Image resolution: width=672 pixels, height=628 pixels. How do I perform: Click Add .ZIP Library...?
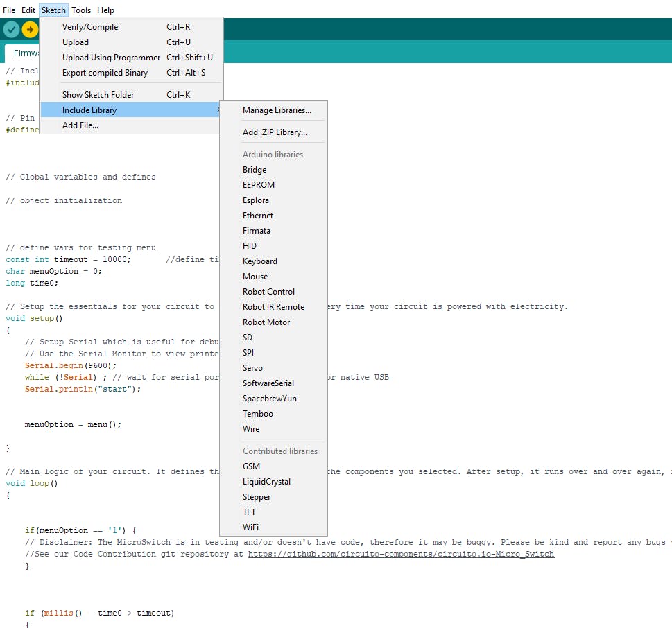tap(275, 132)
